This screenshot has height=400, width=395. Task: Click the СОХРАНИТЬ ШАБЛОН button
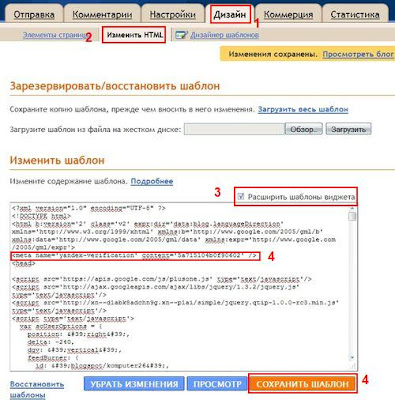pos(302,384)
